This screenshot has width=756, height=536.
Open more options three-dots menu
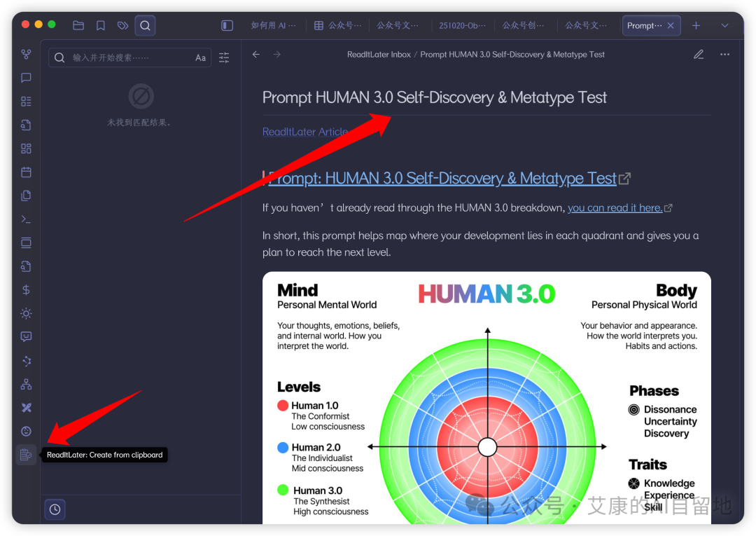724,55
